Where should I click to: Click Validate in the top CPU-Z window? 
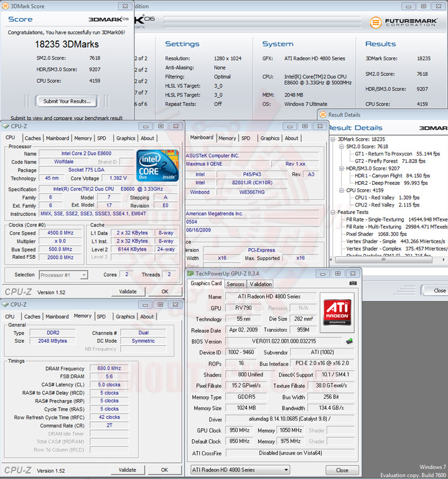128,291
